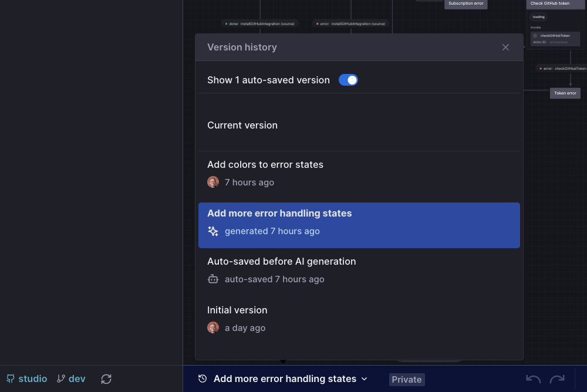Click the git branch icon beside "dev"
587x392 pixels.
point(60,379)
